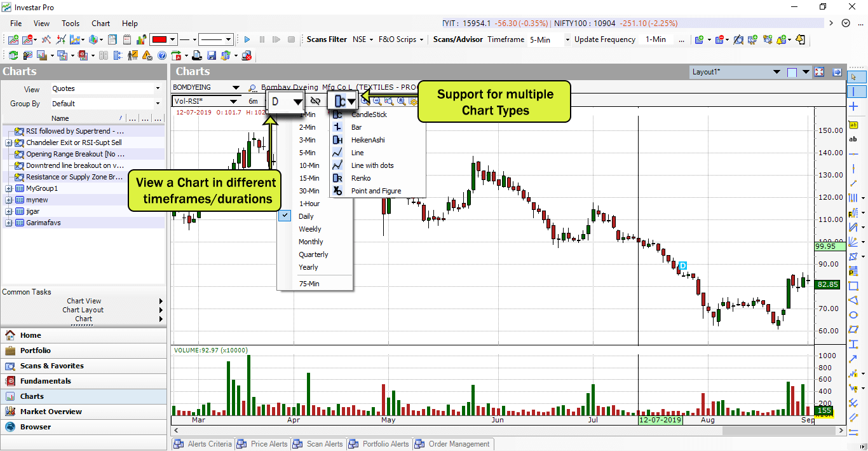Open the Chart menu in the menu bar

coord(100,23)
